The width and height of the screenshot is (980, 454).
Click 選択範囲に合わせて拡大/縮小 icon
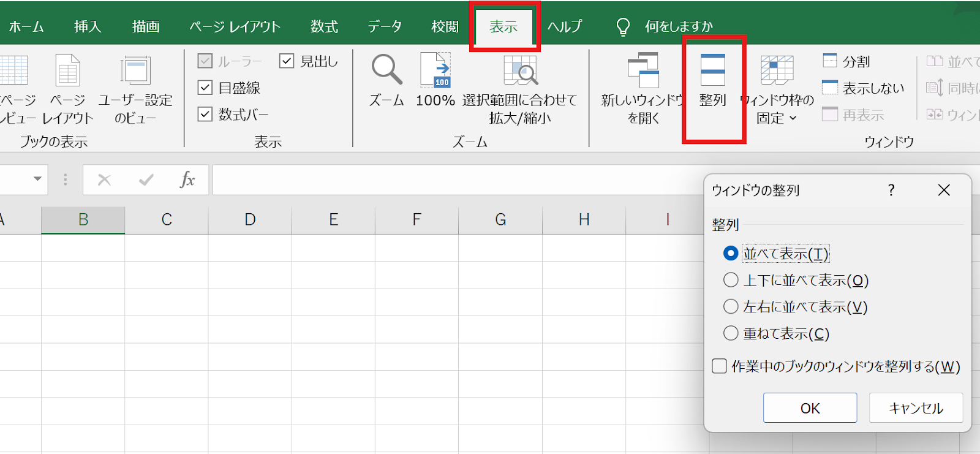[x=520, y=70]
